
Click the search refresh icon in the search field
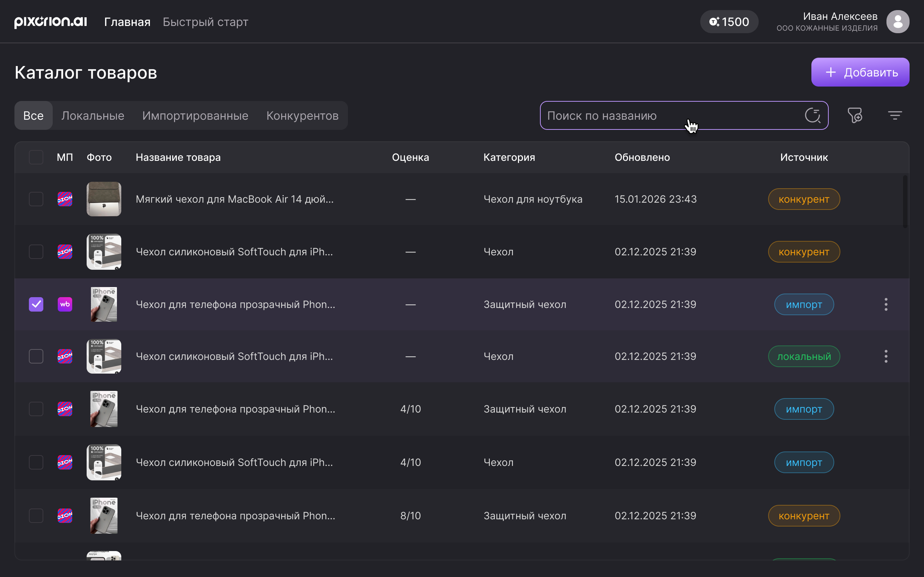click(812, 115)
